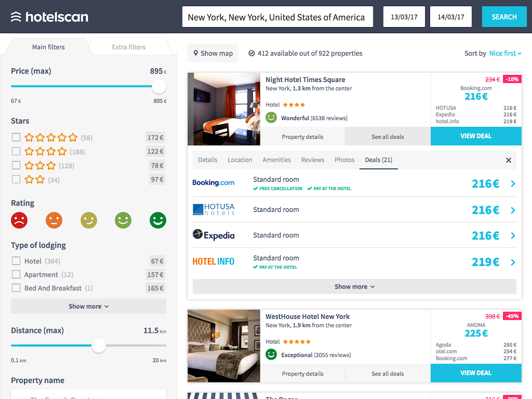Click hotel.info 219 € price row
This screenshot has height=399, width=532.
(476, 121)
